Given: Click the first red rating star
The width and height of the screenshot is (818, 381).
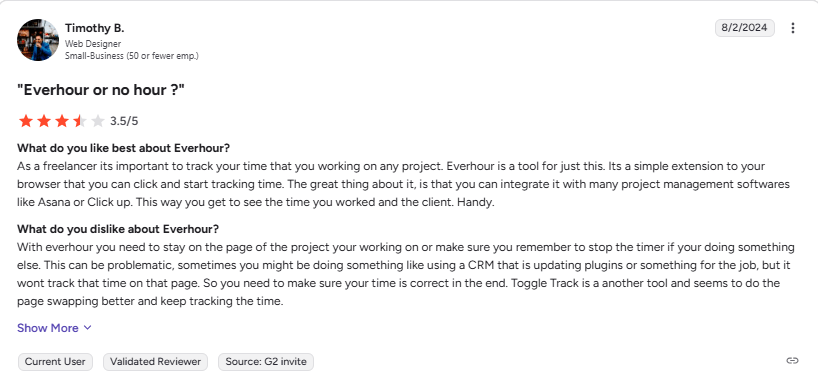Looking at the screenshot, I should click(x=26, y=122).
